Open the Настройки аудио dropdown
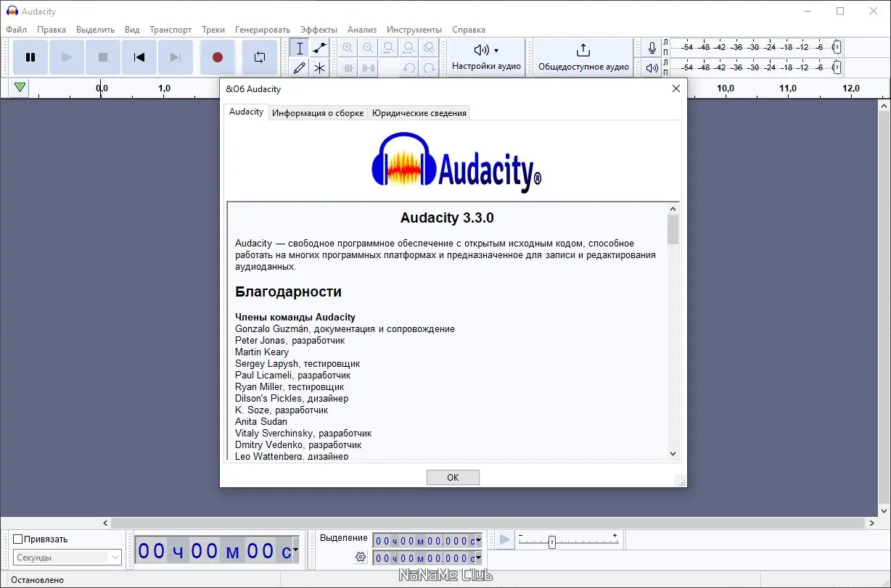Image resolution: width=891 pixels, height=588 pixels. [486, 57]
